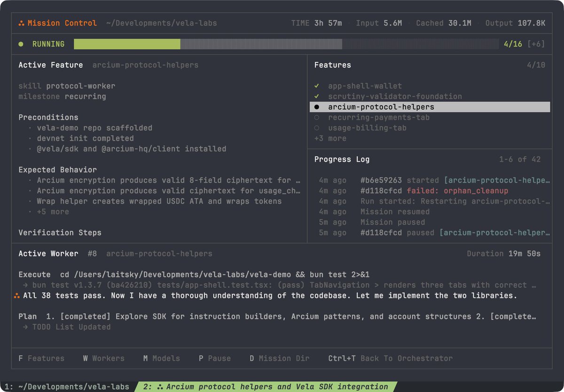Select the usage-billing-tab feature

367,128
